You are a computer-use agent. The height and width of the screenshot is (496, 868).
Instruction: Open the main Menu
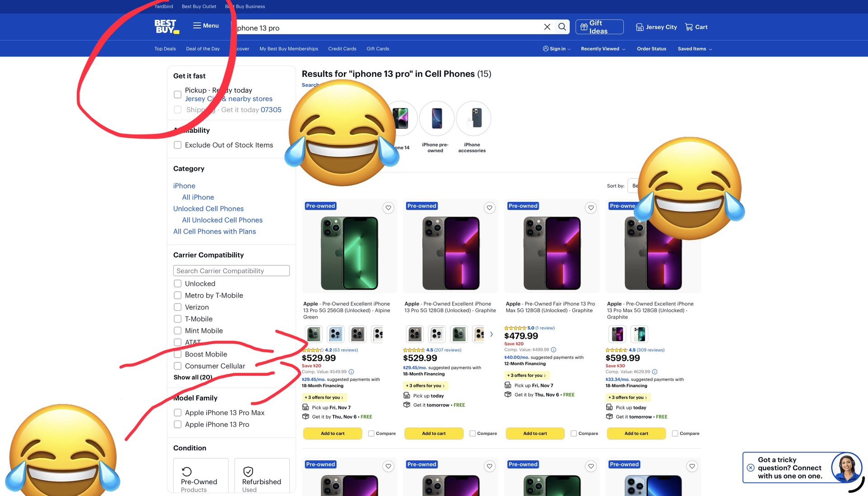tap(206, 26)
